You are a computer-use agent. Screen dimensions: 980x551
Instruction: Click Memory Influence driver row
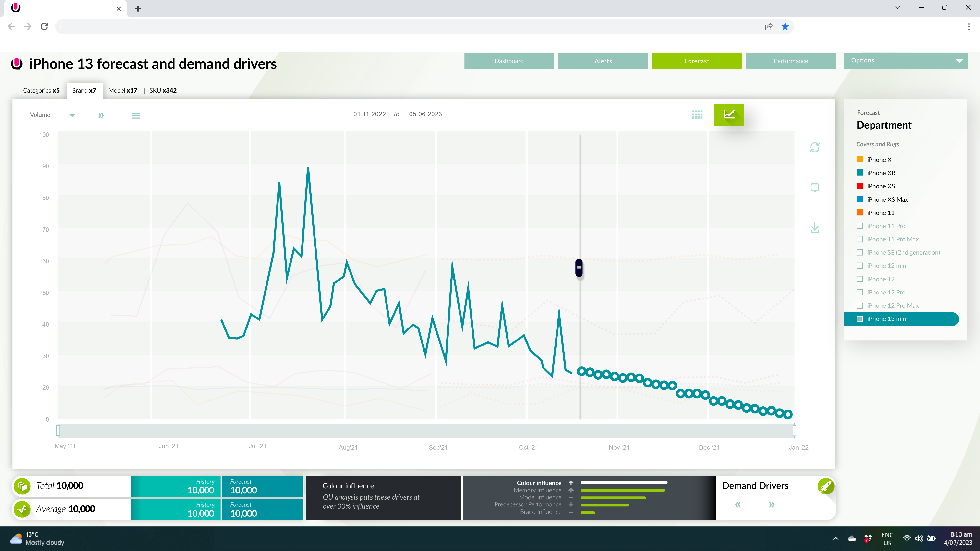(x=589, y=491)
